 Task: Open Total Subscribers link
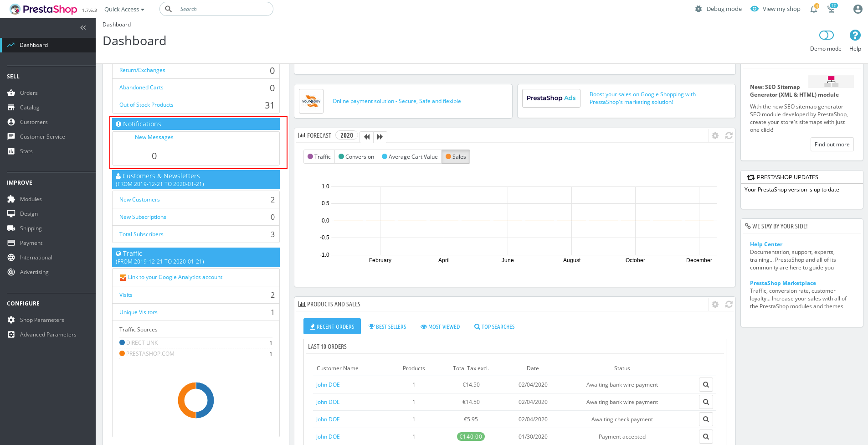[x=141, y=234]
